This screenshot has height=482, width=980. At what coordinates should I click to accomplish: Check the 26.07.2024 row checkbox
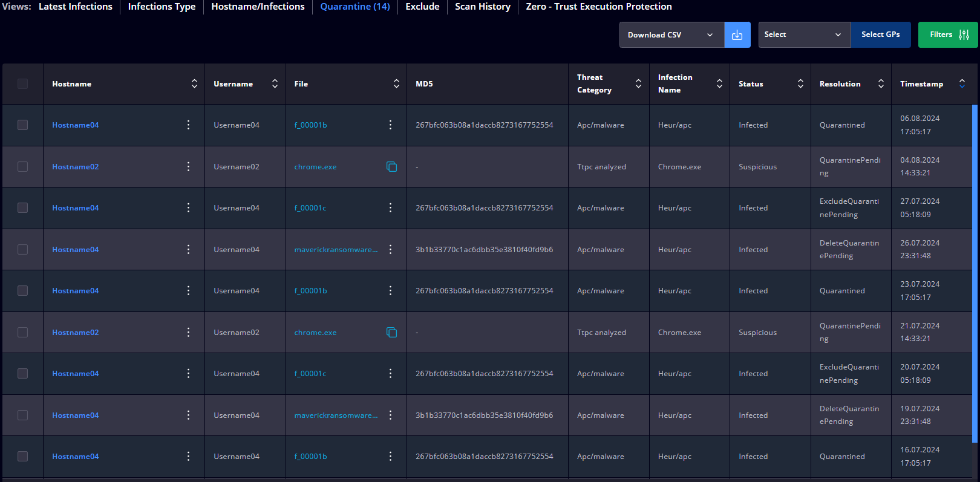click(22, 249)
